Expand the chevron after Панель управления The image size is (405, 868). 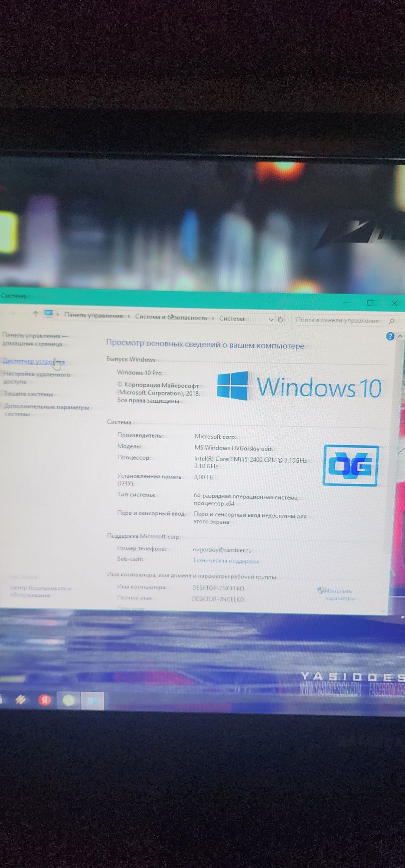point(129,317)
